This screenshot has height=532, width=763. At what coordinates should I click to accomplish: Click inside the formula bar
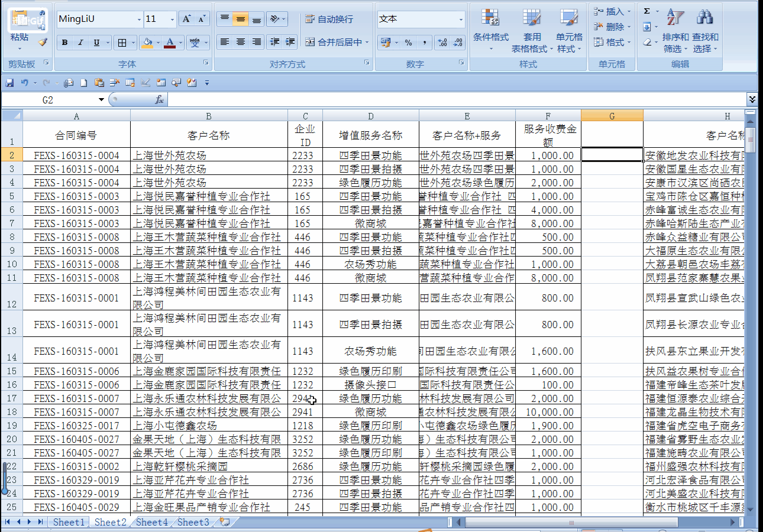coord(355,99)
